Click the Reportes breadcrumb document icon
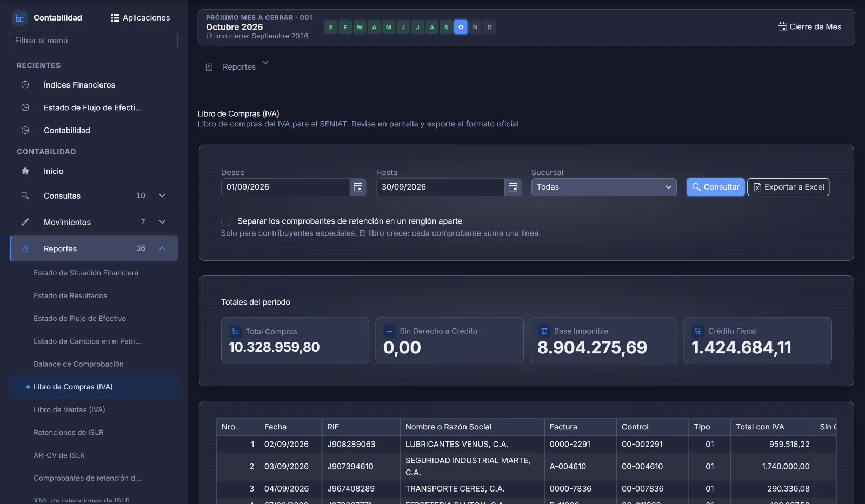865x504 pixels. pyautogui.click(x=209, y=67)
